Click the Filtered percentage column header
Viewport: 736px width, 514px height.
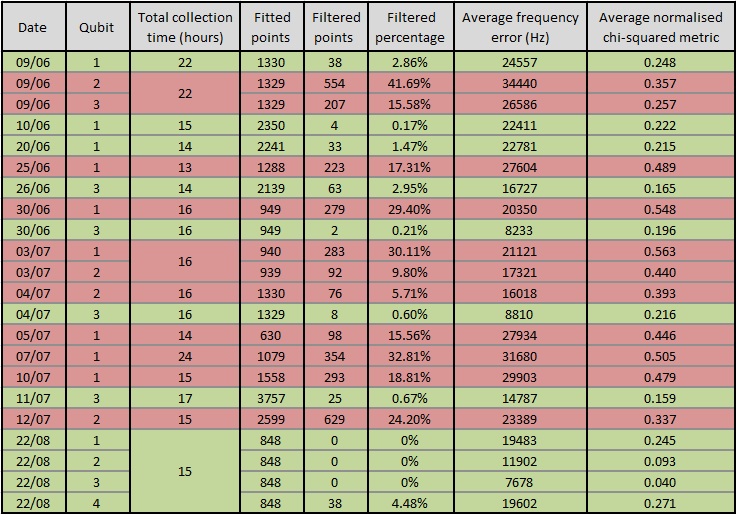(409, 28)
